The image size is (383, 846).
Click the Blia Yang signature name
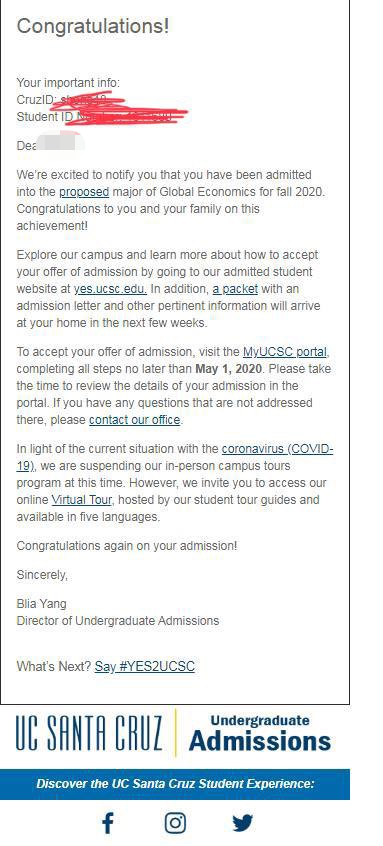pyautogui.click(x=42, y=604)
